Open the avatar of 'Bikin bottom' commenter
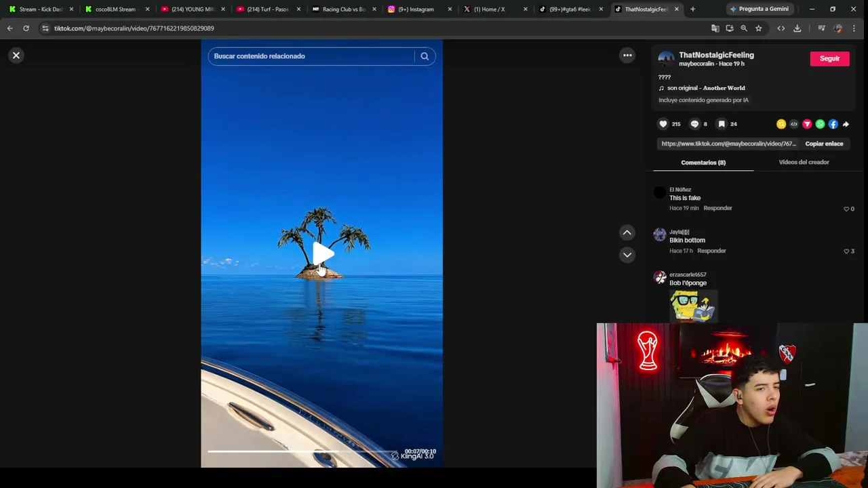The image size is (868, 488). (660, 235)
